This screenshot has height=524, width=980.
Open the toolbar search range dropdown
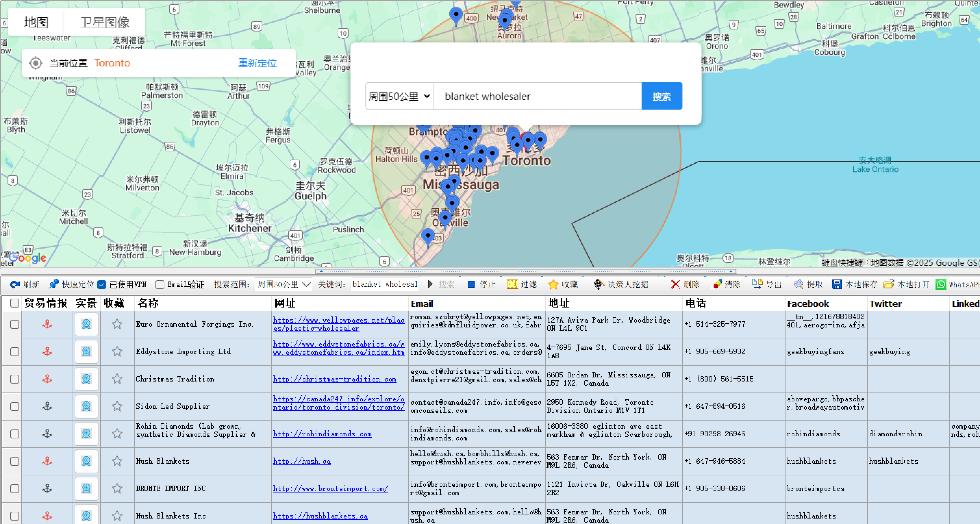284,284
